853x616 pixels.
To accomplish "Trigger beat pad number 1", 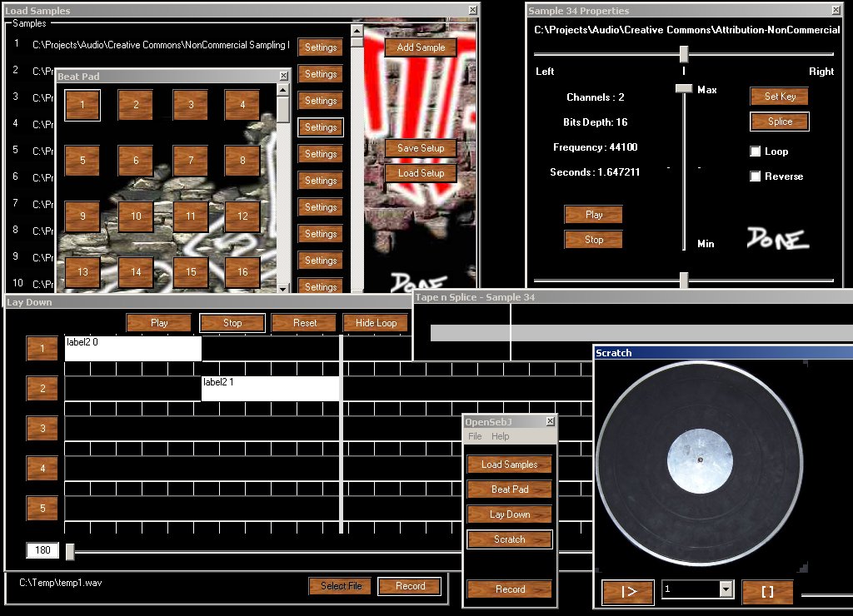I will point(82,105).
